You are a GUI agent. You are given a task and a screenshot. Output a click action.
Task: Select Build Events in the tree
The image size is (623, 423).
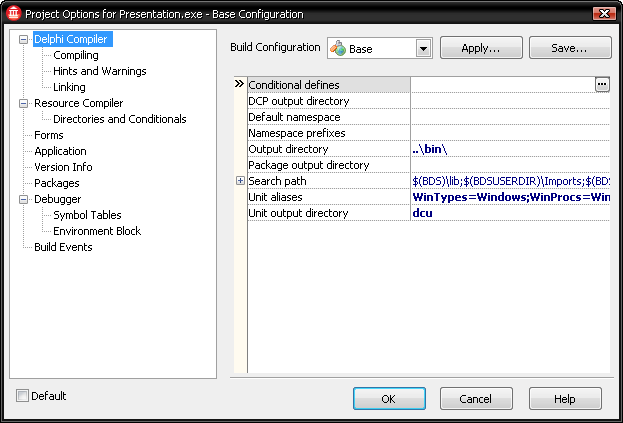point(63,247)
